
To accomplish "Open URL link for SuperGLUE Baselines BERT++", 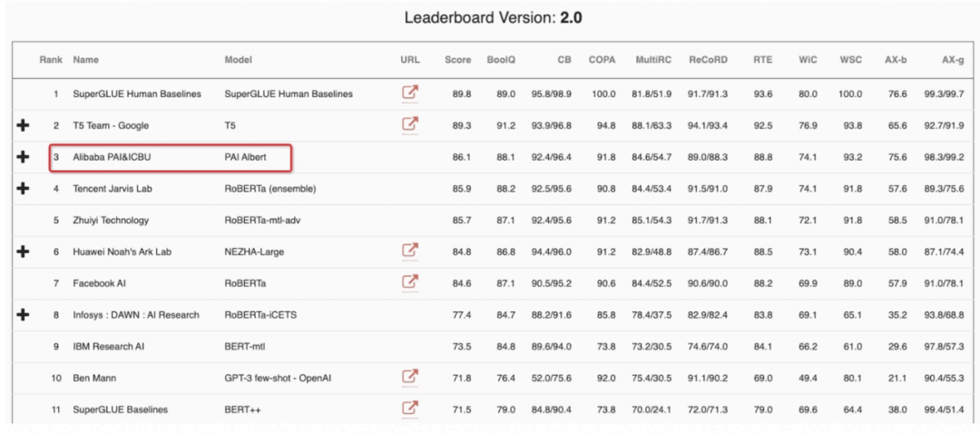I will 410,409.
